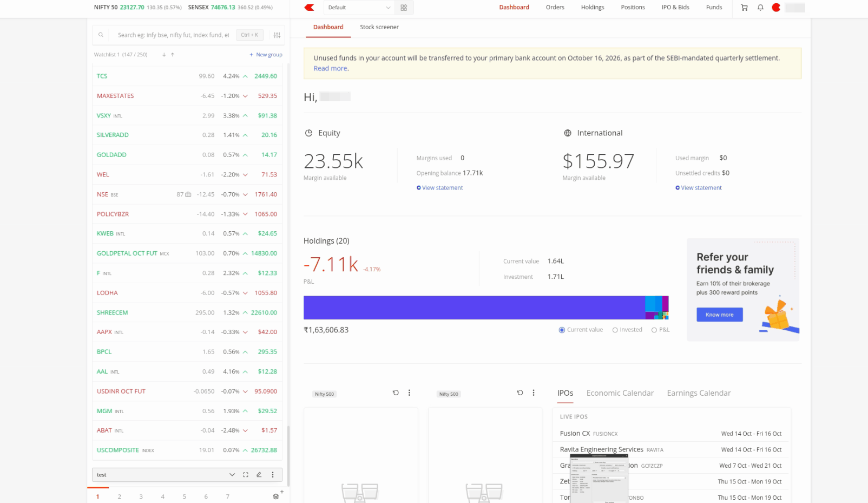
Task: Click the add watchlist layers icon
Action: [276, 497]
